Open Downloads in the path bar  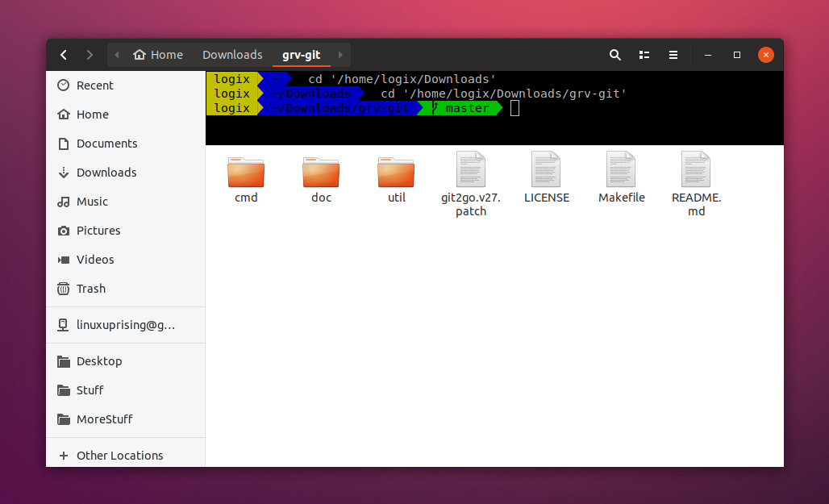pos(232,55)
